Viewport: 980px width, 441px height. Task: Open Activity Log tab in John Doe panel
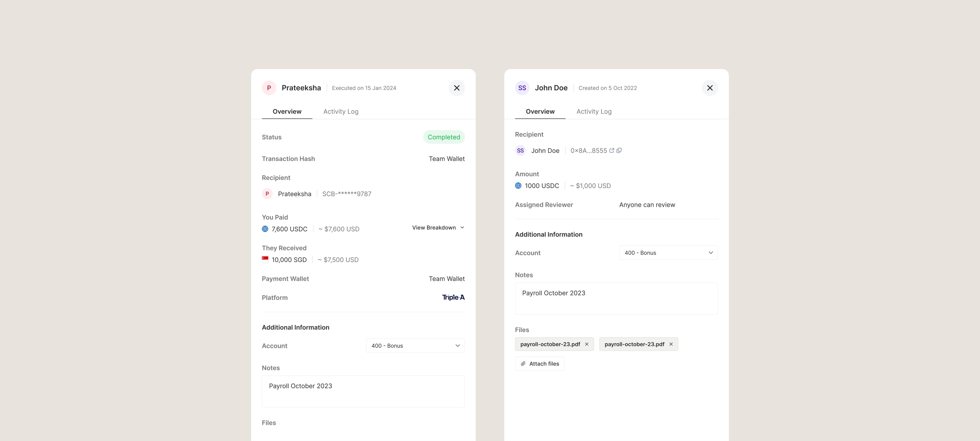[594, 112]
